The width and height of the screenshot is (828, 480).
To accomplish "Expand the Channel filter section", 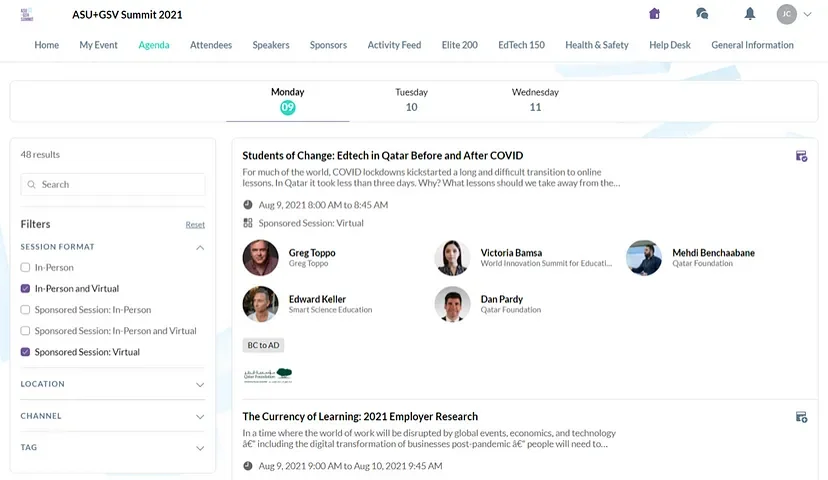I will (x=200, y=416).
